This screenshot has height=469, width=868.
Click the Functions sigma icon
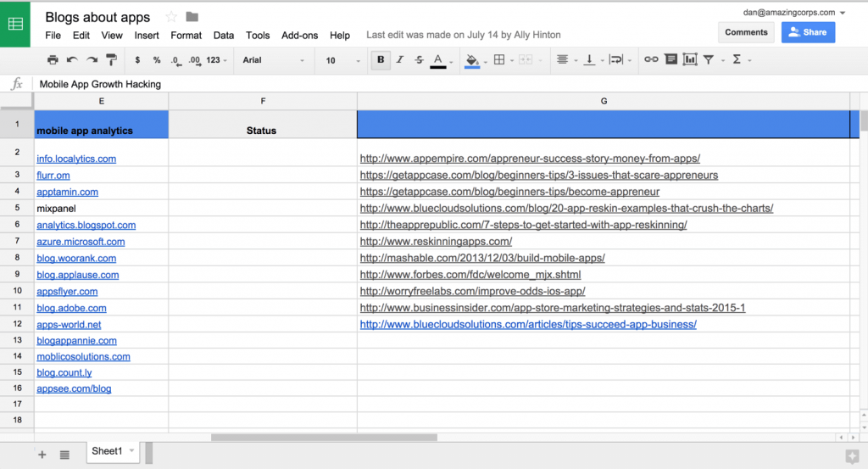pyautogui.click(x=737, y=59)
